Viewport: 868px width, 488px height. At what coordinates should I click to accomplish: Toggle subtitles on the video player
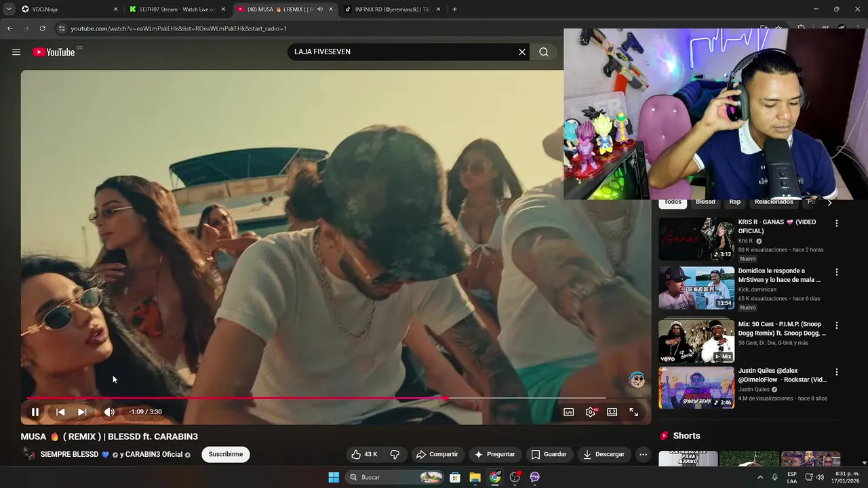coord(569,411)
